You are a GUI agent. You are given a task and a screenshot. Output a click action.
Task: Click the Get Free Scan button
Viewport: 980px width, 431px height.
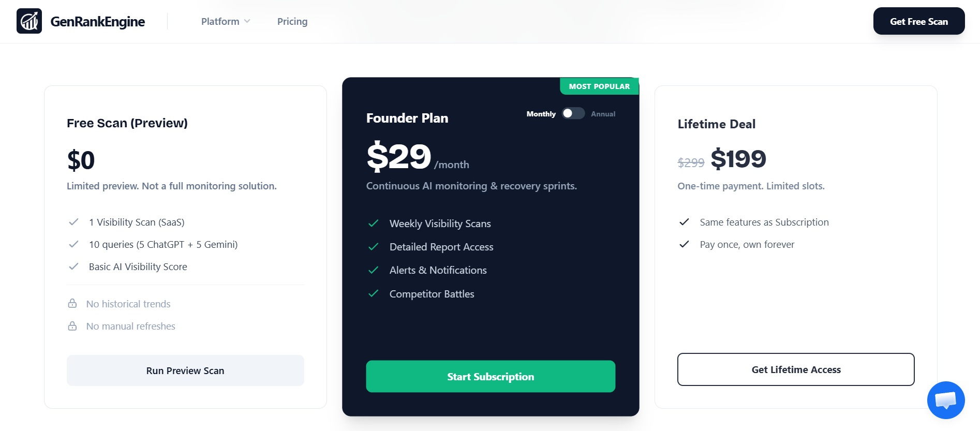click(918, 21)
